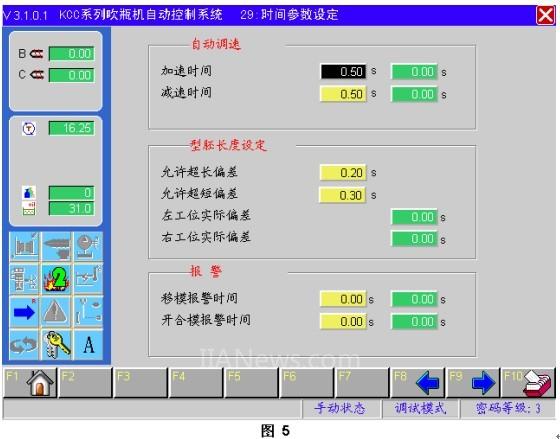The width and height of the screenshot is (560, 439).
Task: Click the 允许超长偏差 0.20 field
Action: (x=343, y=173)
